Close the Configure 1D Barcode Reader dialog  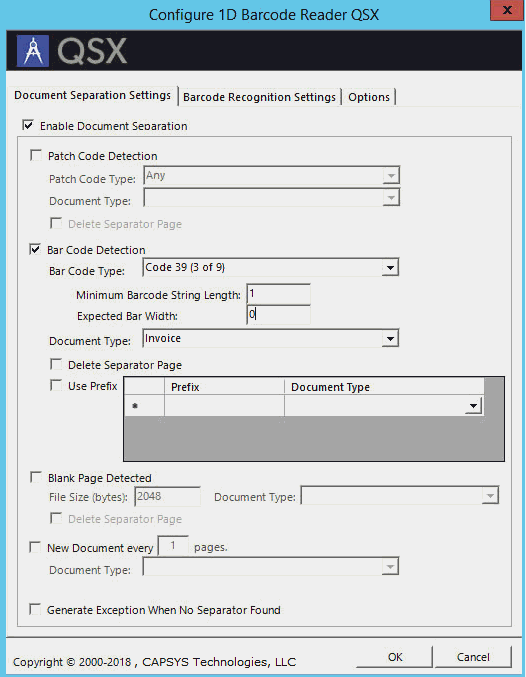[506, 10]
